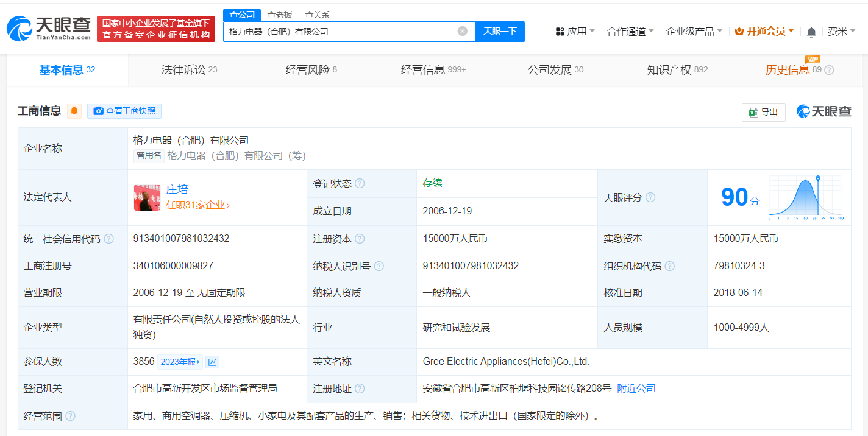868x436 pixels.
Task: Switch to the 查老板 tab
Action: [280, 14]
